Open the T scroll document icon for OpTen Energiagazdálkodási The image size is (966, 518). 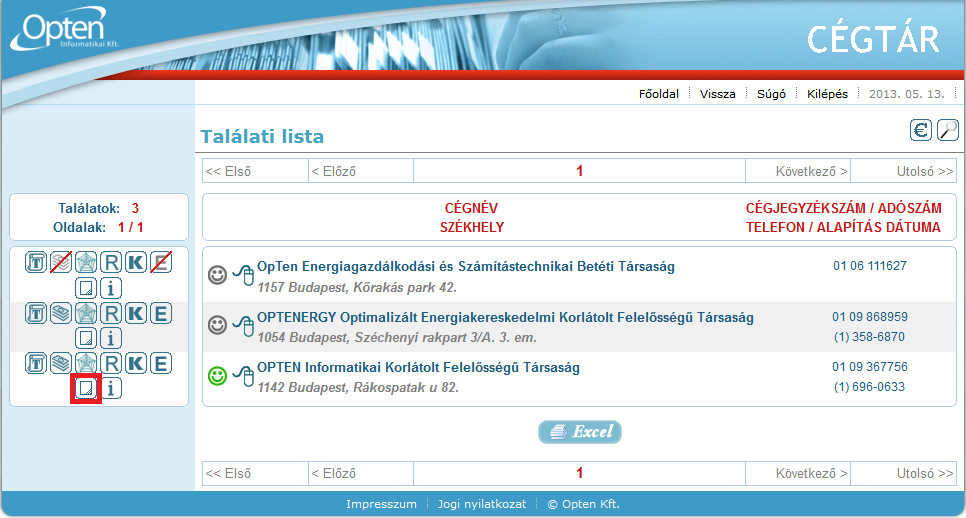tap(36, 262)
